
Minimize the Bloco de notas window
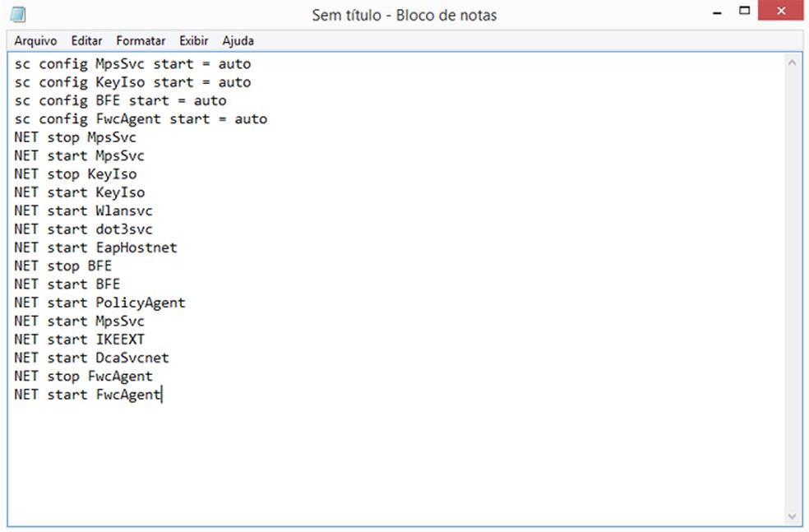[x=718, y=12]
